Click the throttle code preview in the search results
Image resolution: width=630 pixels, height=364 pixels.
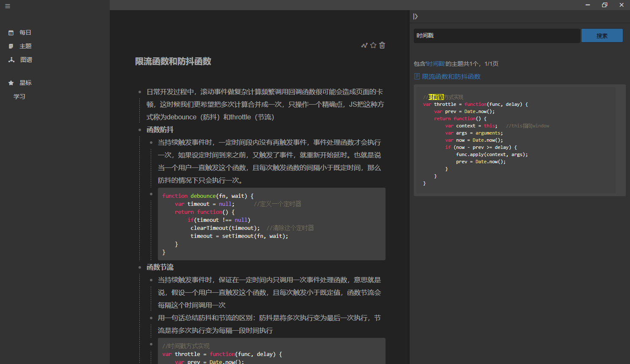[519, 140]
